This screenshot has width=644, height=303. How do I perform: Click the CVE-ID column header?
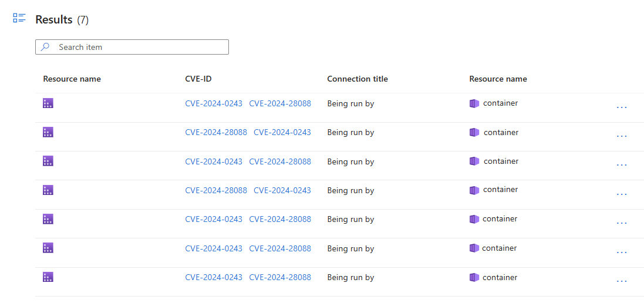(203, 79)
